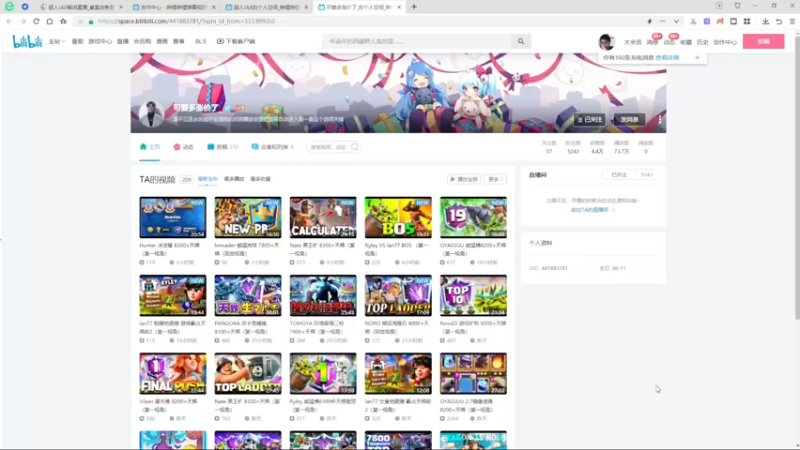This screenshot has width=800, height=450.
Task: Sort videos by 最多收藏
Action: pyautogui.click(x=261, y=179)
